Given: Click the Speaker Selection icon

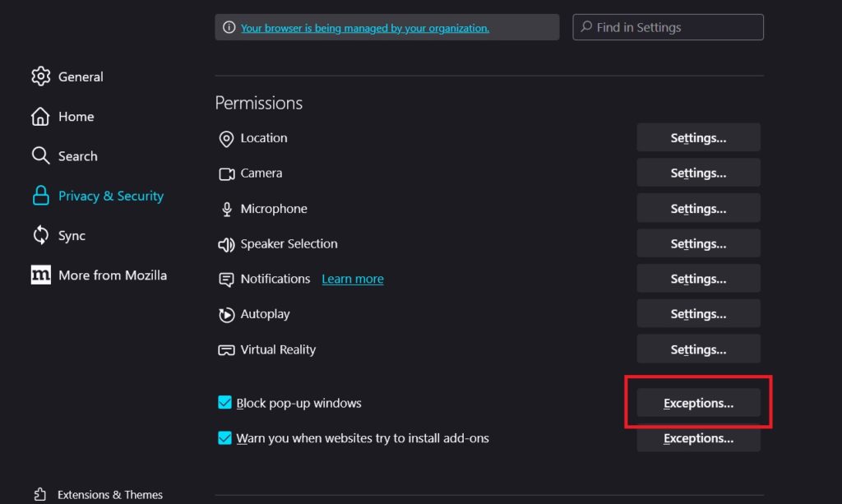Looking at the screenshot, I should [226, 244].
